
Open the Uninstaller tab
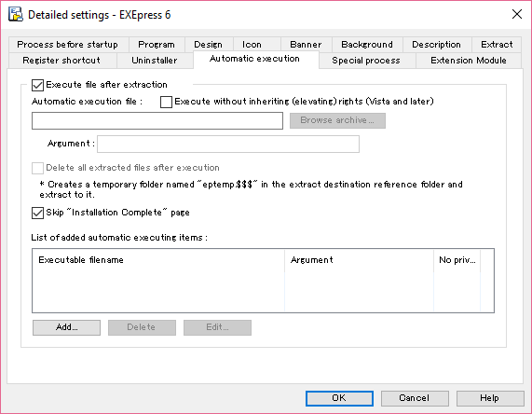[155, 61]
